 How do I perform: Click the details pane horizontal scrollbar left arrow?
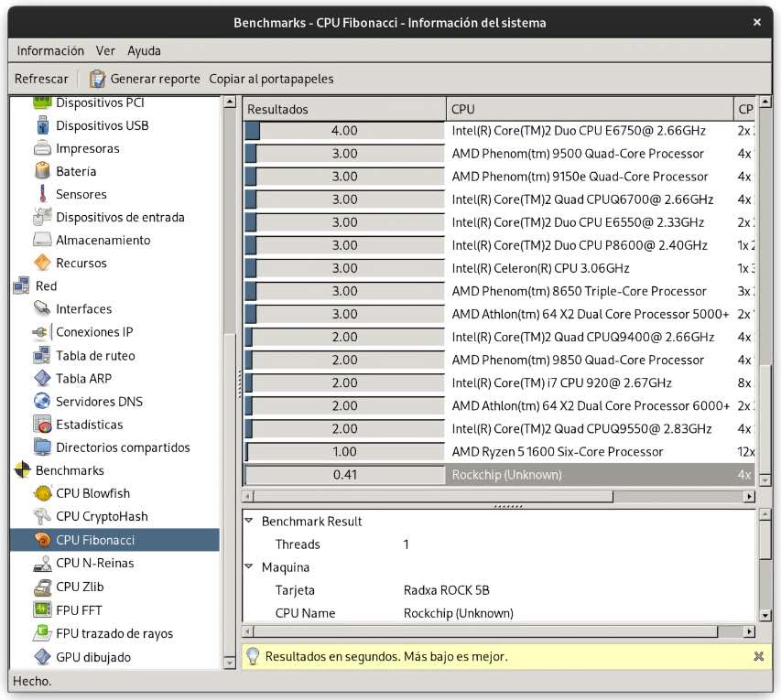pyautogui.click(x=247, y=631)
